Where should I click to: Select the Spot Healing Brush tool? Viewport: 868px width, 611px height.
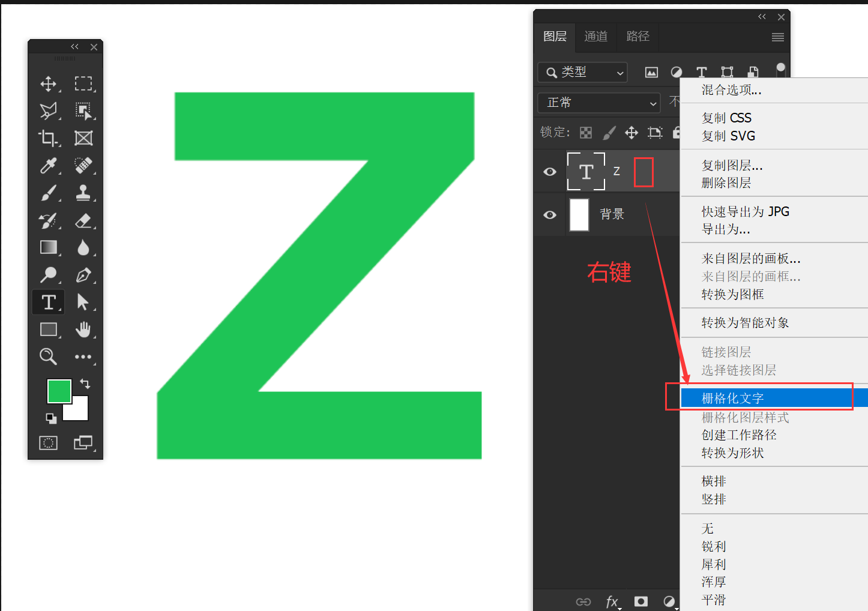pos(83,165)
